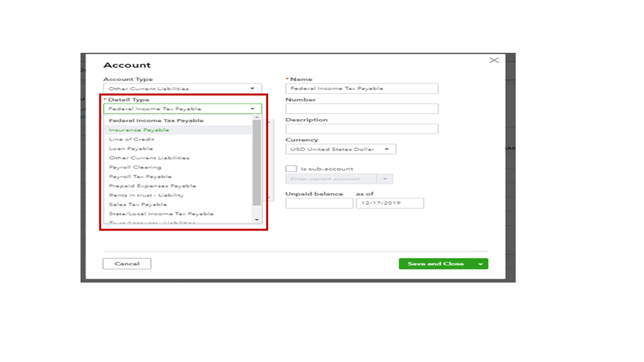Click into the Description input field

click(x=362, y=129)
